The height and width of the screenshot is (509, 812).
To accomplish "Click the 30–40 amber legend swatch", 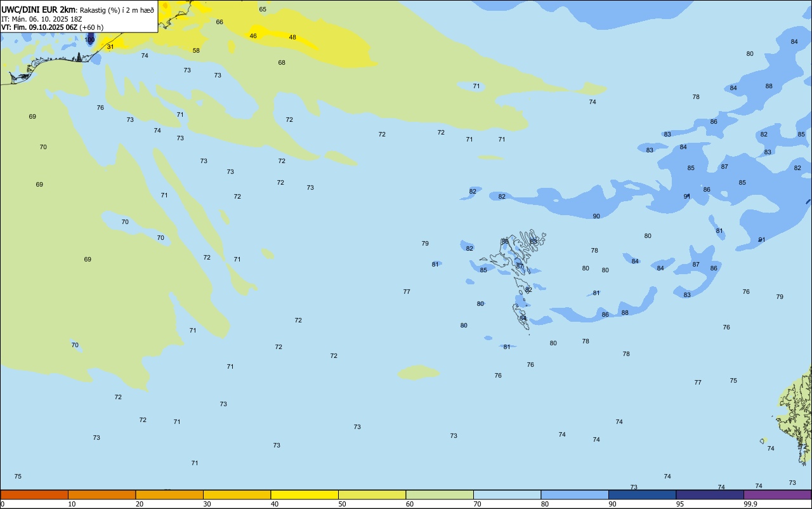I will coord(237,494).
